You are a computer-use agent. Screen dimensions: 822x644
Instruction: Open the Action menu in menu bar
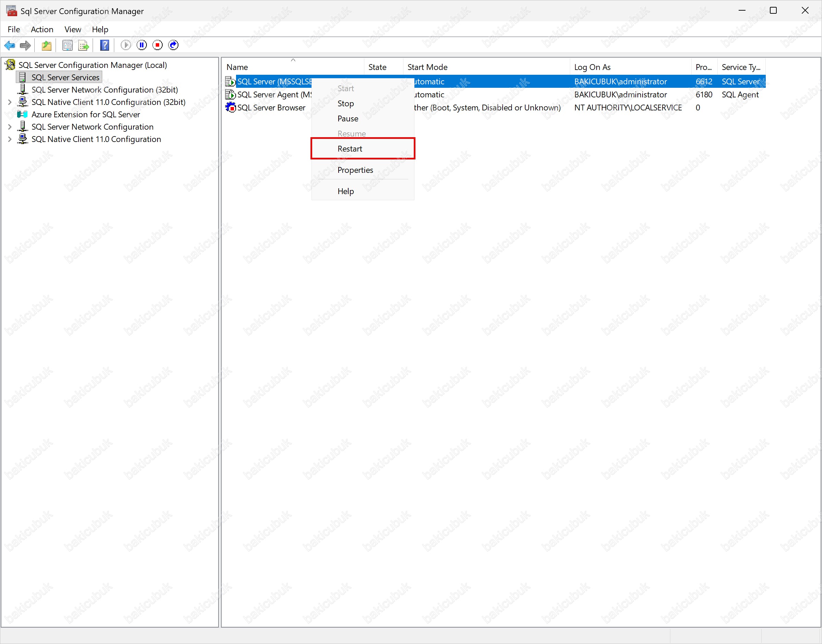[x=42, y=29]
